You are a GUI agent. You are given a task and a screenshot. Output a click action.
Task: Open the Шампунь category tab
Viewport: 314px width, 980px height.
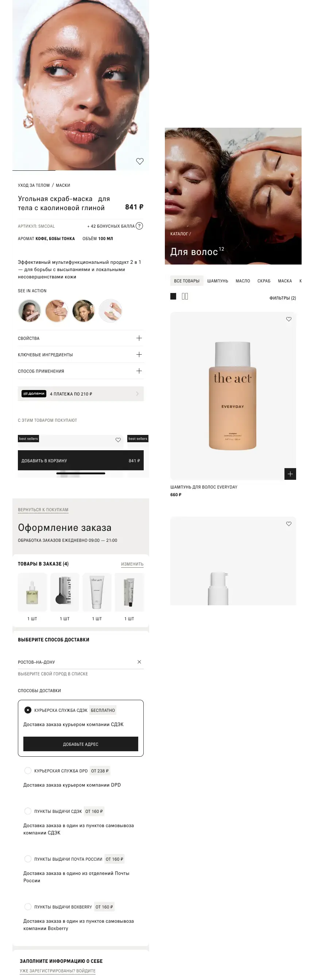217,281
